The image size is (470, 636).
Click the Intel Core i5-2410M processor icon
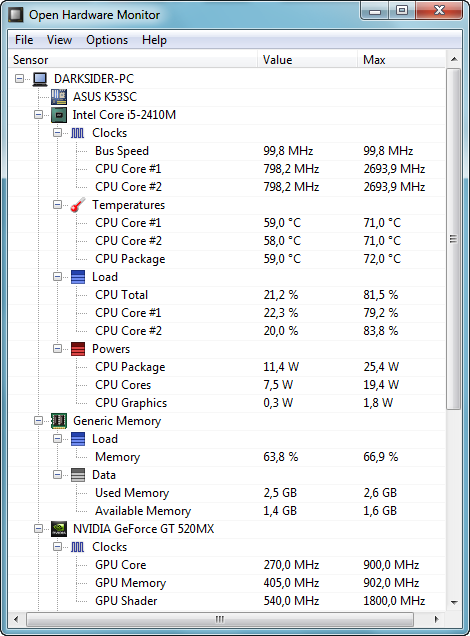59,115
